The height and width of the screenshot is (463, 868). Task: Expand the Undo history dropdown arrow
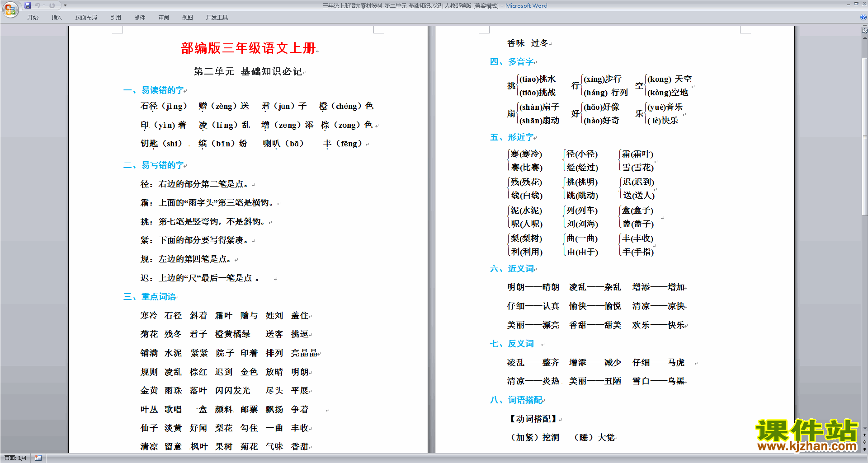point(44,5)
